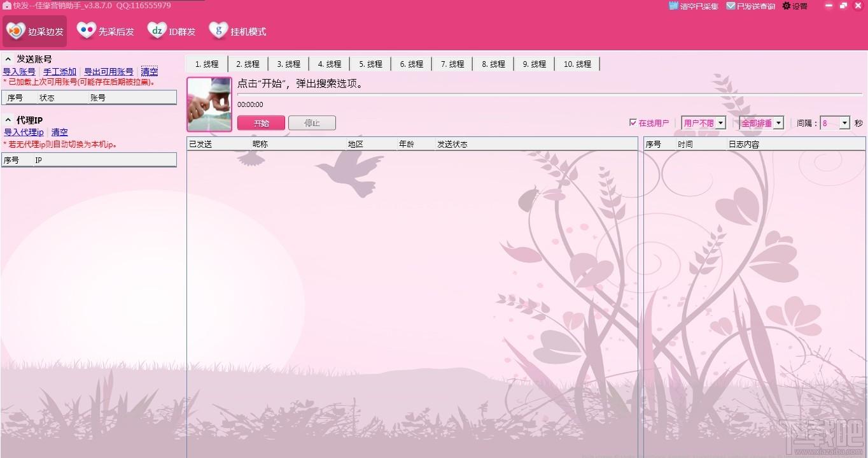Click 清空 link under 代理IP
868x458 pixels.
pos(59,132)
